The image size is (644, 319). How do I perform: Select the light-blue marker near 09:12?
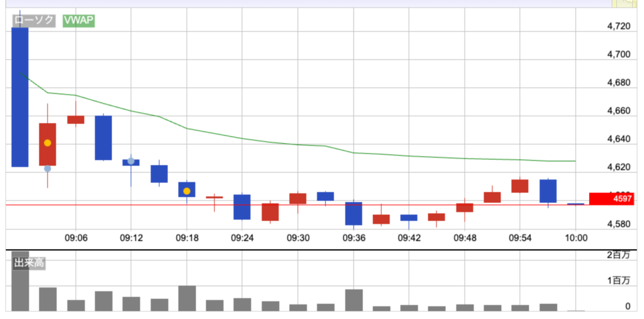131,161
